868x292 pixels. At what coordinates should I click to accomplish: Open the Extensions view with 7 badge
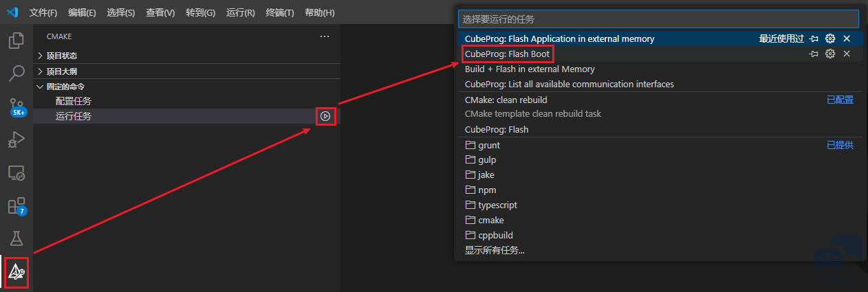[x=16, y=205]
